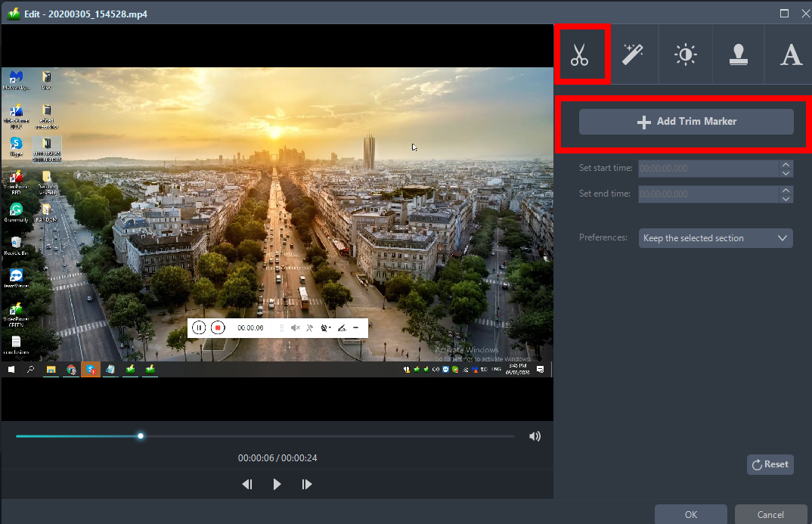Click the Set start time field
Viewport: 812px width, 524px height.
tap(708, 169)
